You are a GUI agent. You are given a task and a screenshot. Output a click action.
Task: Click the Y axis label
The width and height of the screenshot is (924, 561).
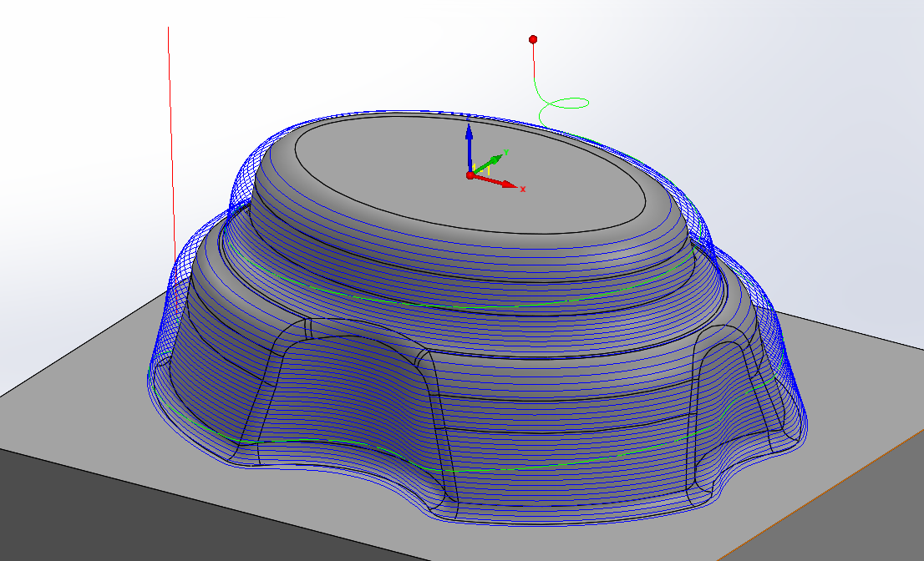506,152
